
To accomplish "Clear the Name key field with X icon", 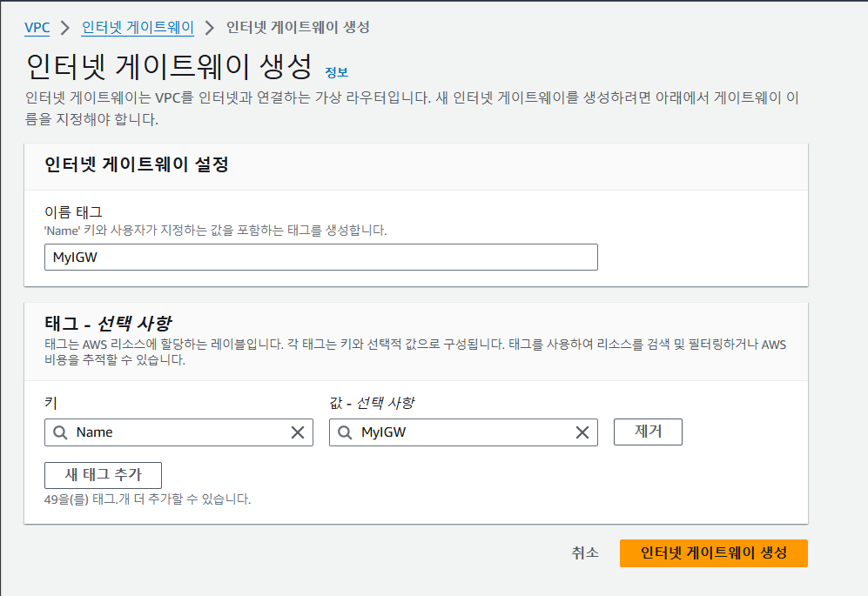I will pos(298,432).
